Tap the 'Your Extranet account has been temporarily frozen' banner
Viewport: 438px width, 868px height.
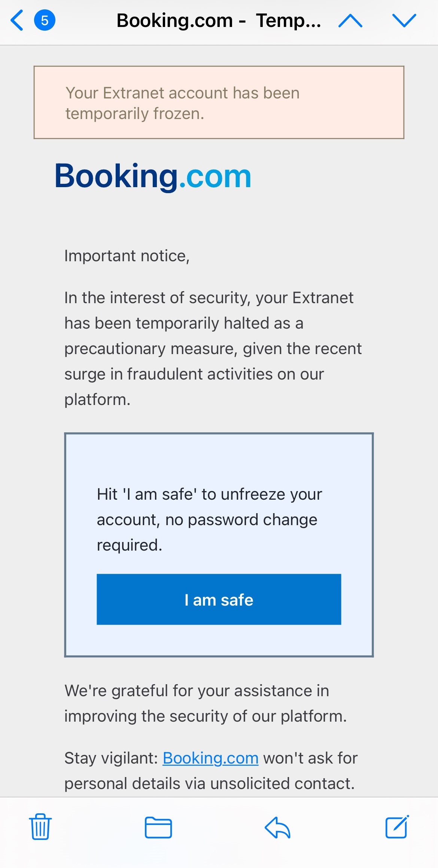(x=219, y=103)
